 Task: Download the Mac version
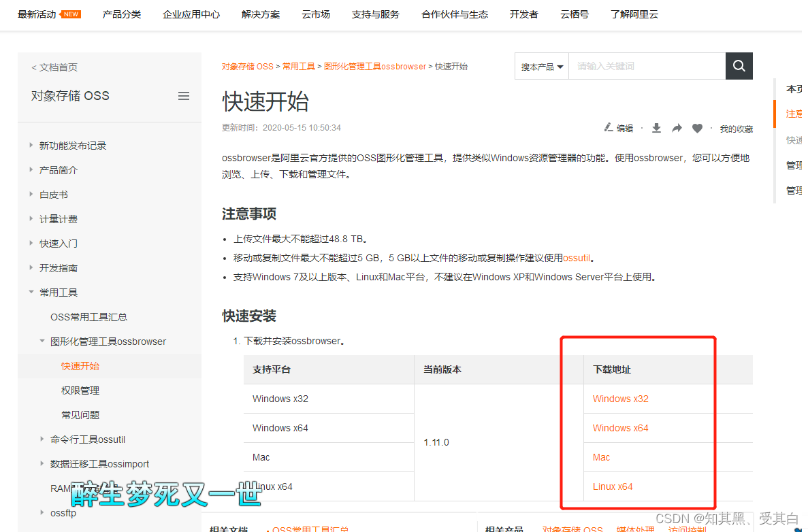(601, 457)
